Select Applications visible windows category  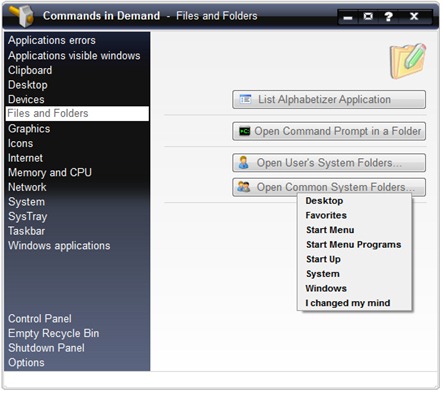tap(74, 56)
